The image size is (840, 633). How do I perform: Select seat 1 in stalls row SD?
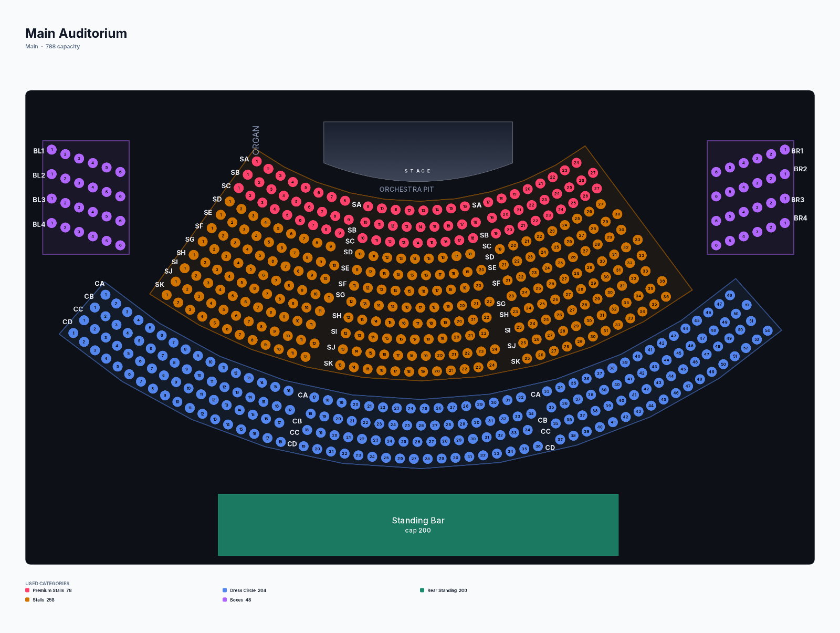(229, 201)
